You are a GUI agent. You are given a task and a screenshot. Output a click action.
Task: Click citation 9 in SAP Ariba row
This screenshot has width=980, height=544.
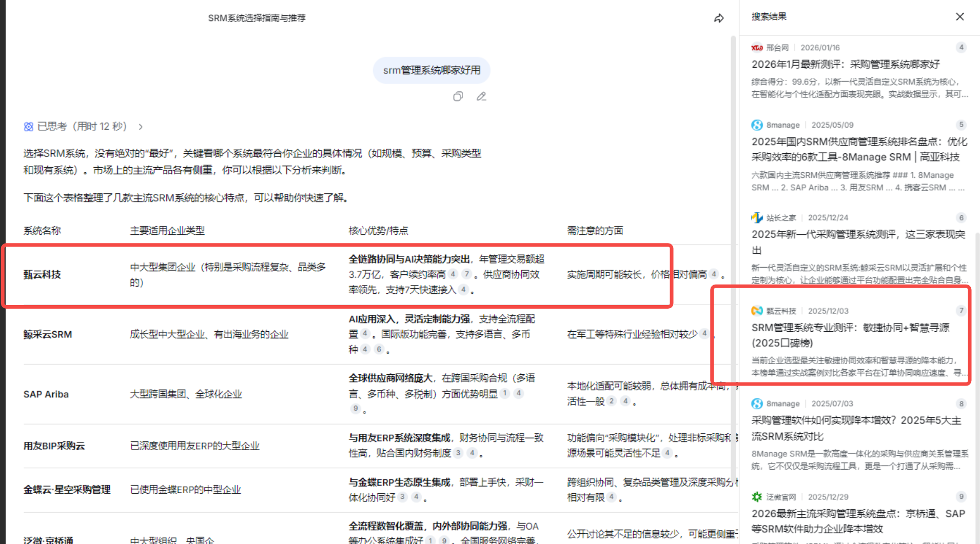pos(355,409)
